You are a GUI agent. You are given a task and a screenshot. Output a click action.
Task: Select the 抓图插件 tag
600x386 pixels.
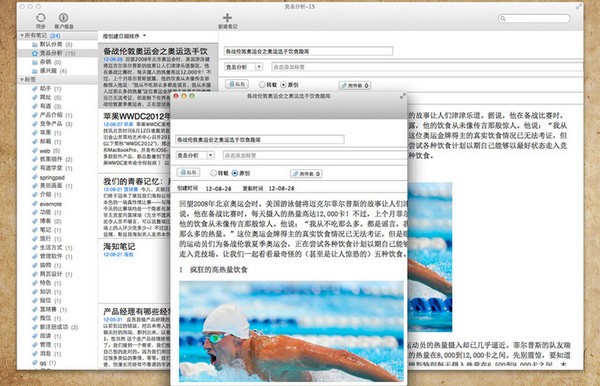(52, 159)
